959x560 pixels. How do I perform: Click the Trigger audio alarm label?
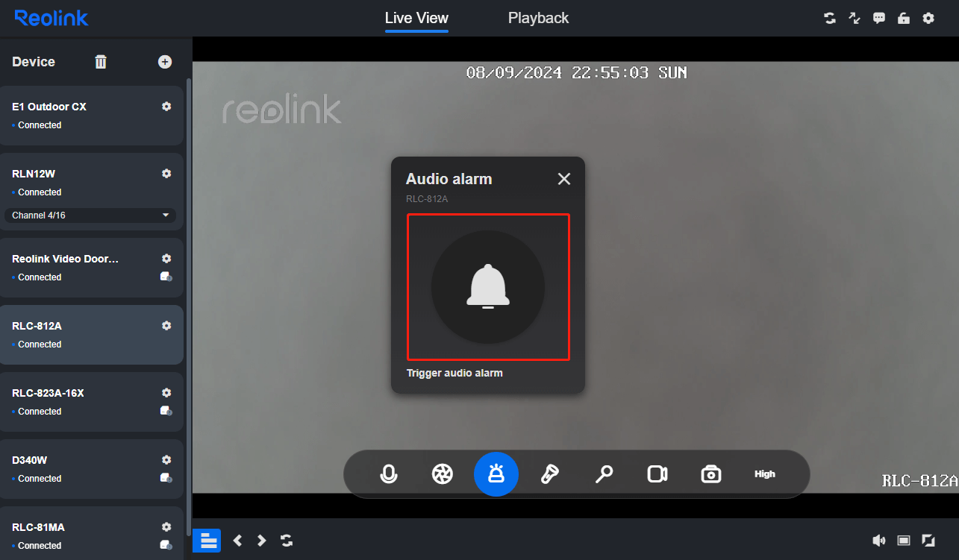454,373
